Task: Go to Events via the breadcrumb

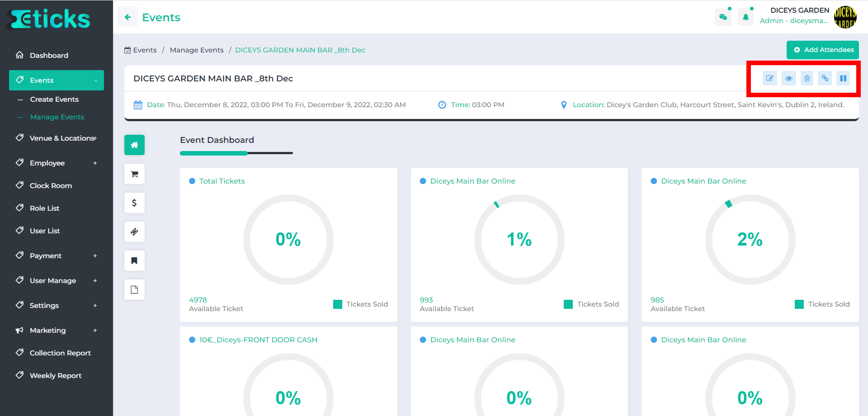Action: (145, 50)
